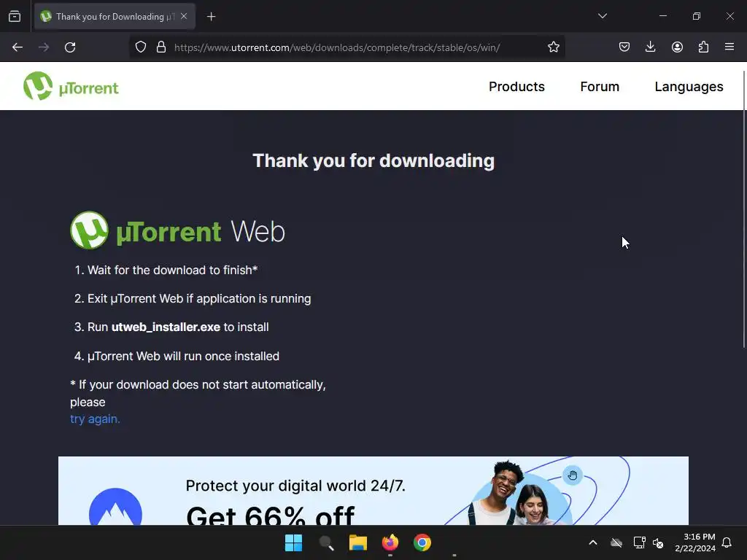
Task: Open the Windows Start menu
Action: coord(293,542)
